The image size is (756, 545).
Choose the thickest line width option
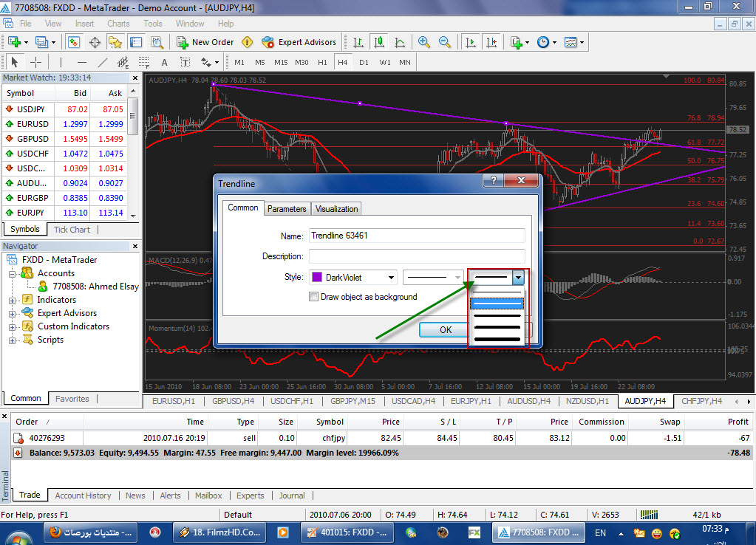coord(499,339)
